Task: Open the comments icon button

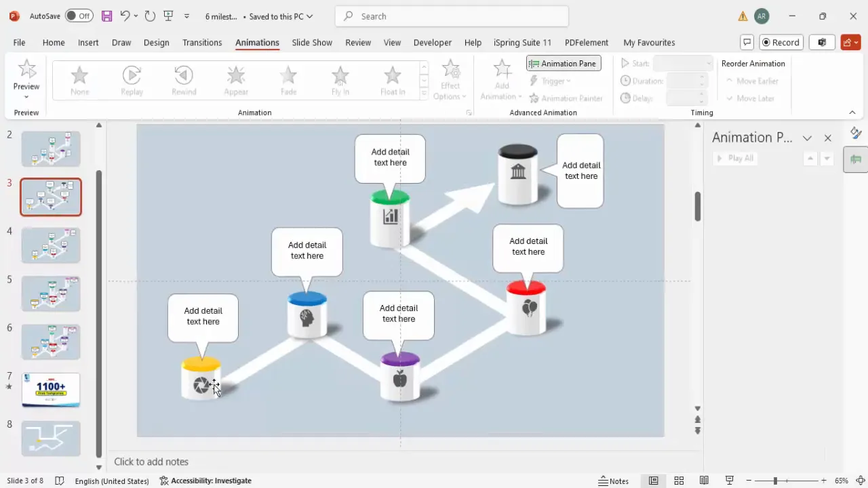Action: coord(747,42)
